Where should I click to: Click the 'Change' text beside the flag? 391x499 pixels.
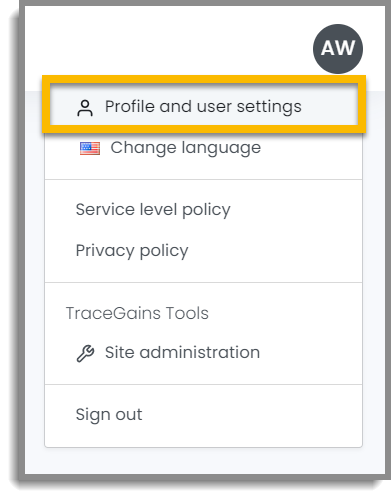143,148
